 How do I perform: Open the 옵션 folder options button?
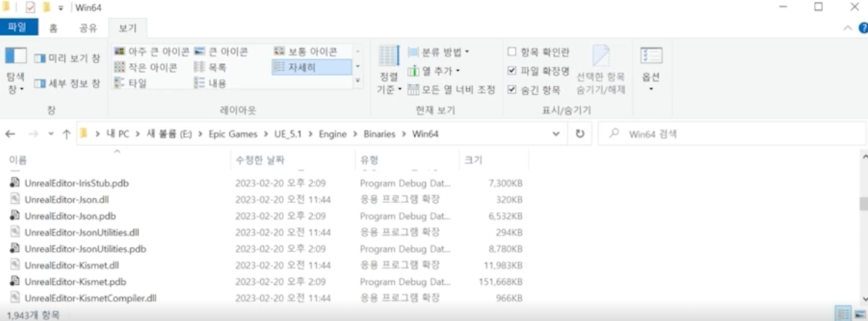[x=651, y=71]
